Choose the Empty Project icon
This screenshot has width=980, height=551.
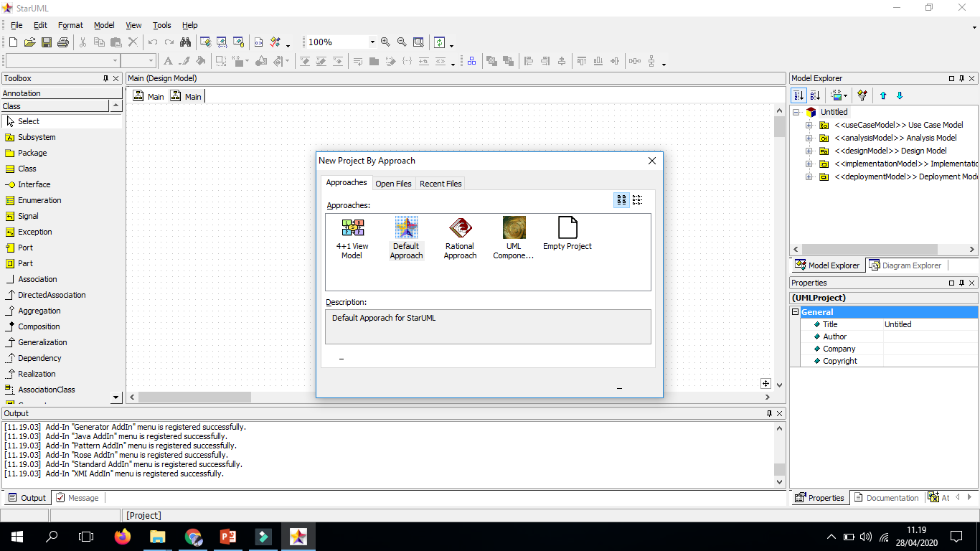tap(567, 234)
